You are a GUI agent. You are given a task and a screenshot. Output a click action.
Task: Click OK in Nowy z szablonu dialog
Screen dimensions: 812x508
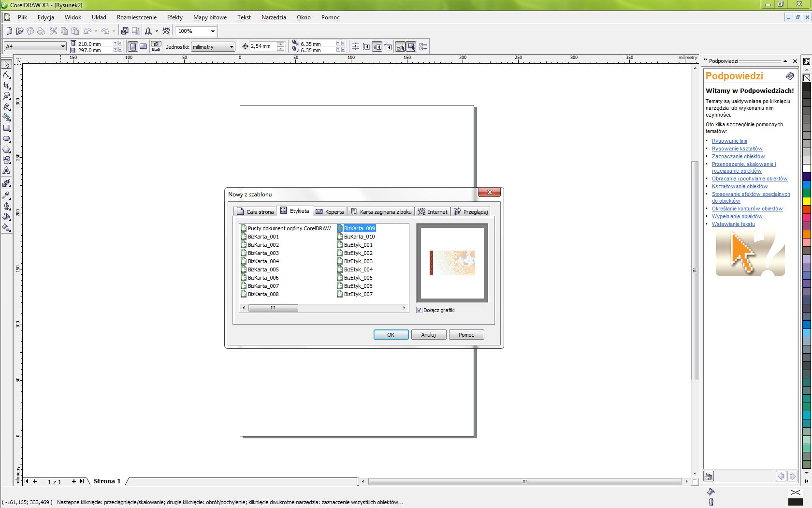point(391,335)
